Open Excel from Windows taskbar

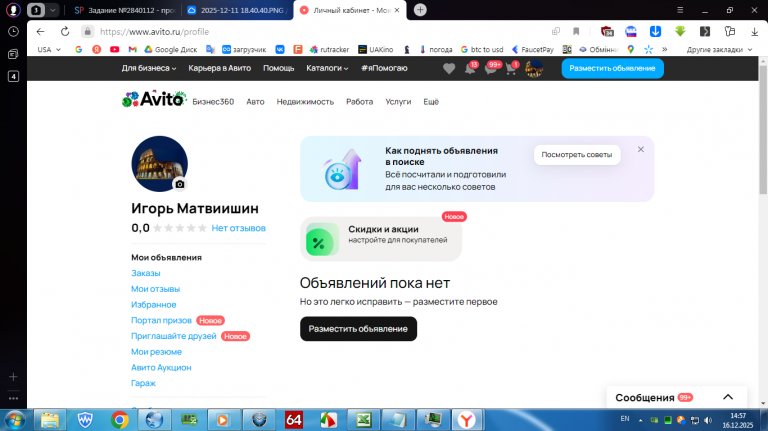coord(363,420)
